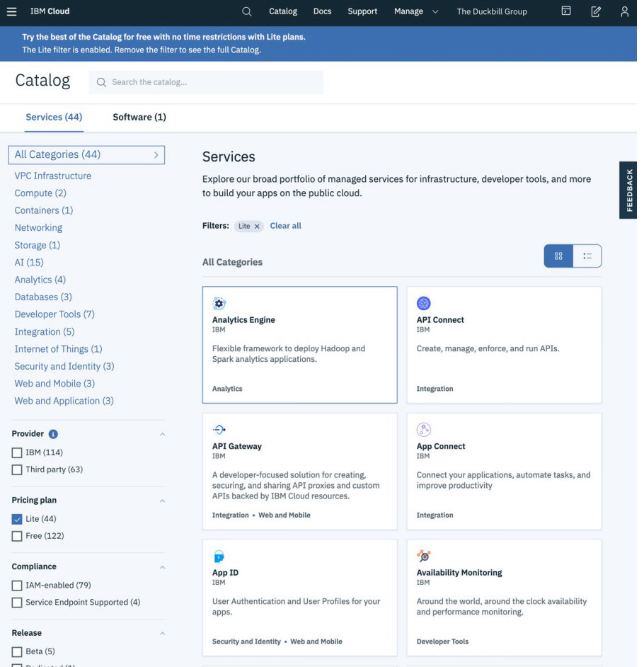The height and width of the screenshot is (667, 644).
Task: Select the Services (44) tab
Action: coord(54,118)
